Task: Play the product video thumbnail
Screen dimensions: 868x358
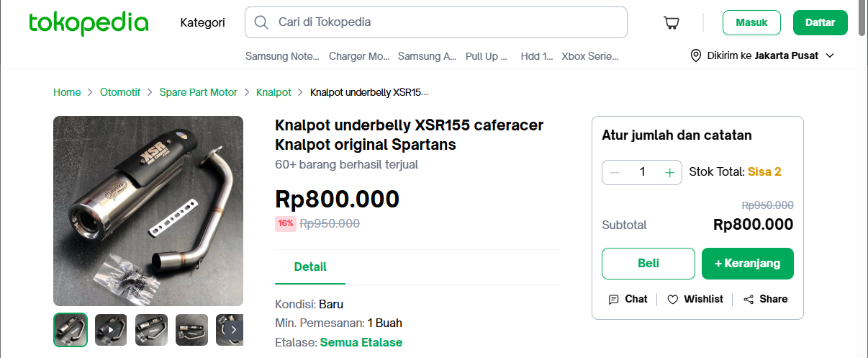Action: 111,330
